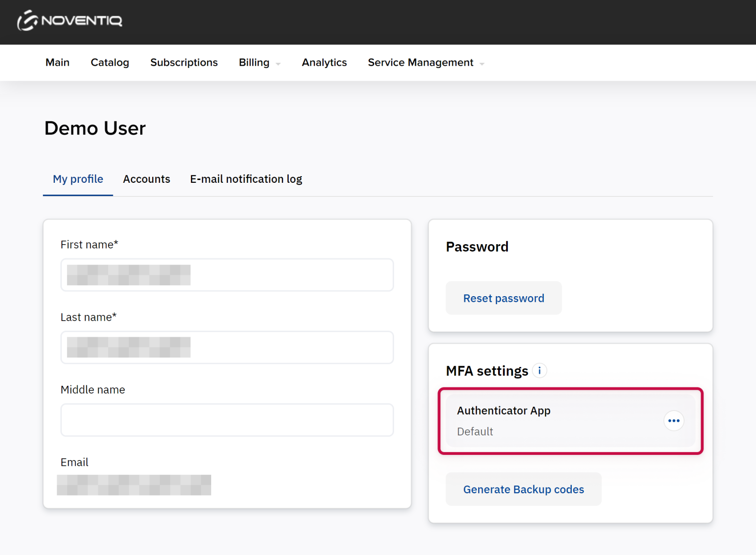Click the Demo User page heading
Image resolution: width=756 pixels, height=555 pixels.
pyautogui.click(x=95, y=128)
